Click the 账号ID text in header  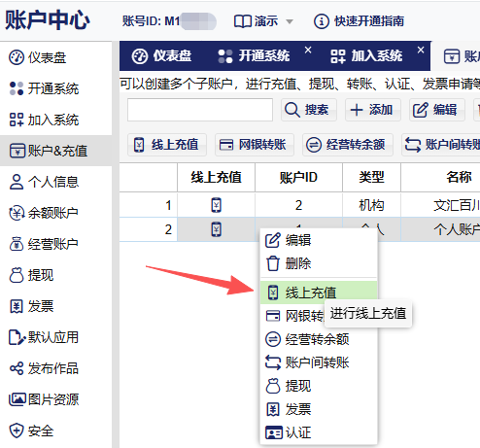pyautogui.click(x=151, y=21)
